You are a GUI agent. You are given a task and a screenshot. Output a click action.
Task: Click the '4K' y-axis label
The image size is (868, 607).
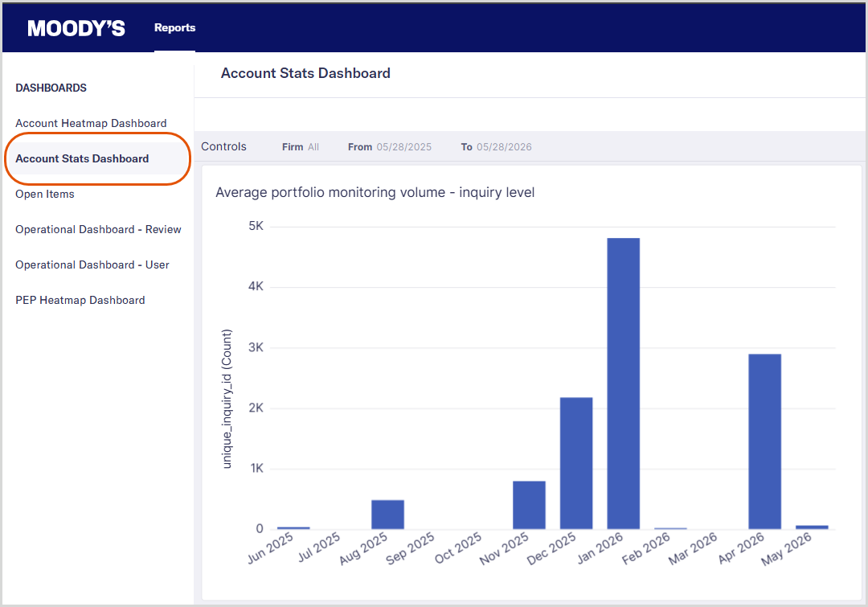click(256, 286)
